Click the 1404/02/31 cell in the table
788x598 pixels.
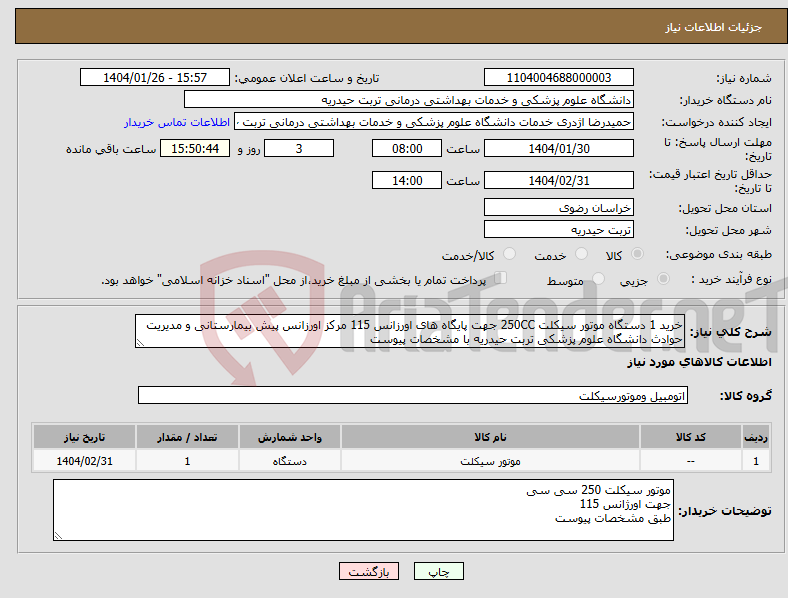pos(84,461)
